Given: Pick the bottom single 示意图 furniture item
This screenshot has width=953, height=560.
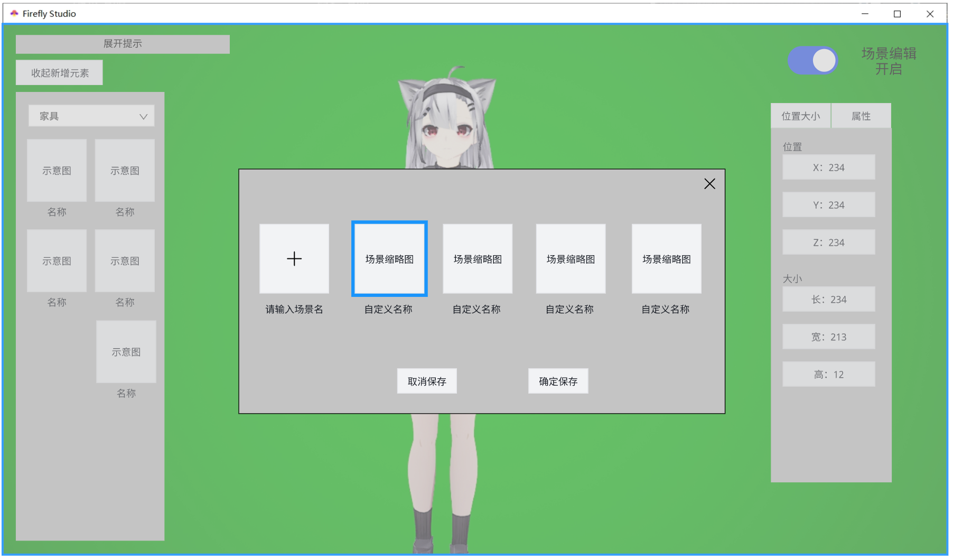Looking at the screenshot, I should 126,352.
